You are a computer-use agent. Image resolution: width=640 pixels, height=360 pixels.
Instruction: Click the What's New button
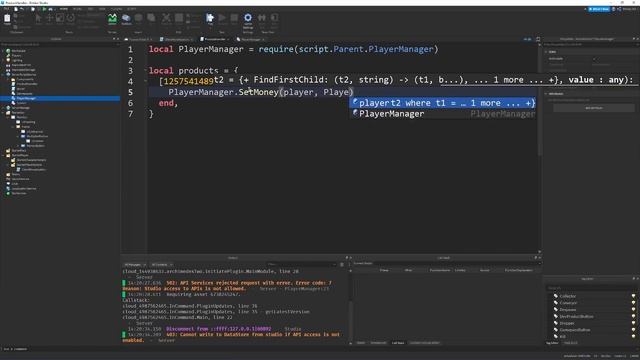click(x=599, y=9)
